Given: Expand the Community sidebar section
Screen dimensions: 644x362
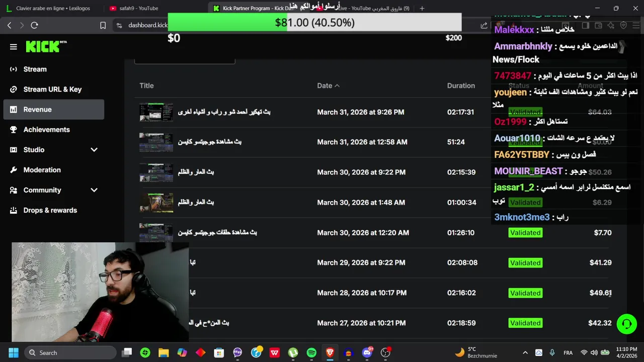Looking at the screenshot, I should click(94, 190).
